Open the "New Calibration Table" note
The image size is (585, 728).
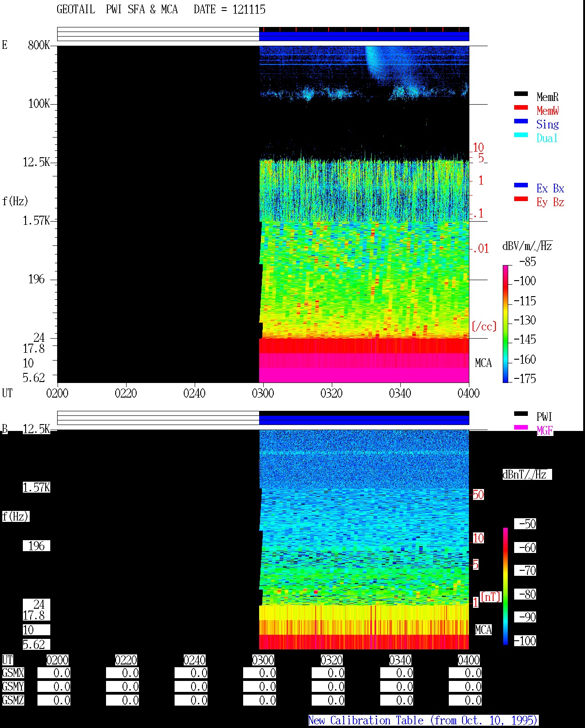coord(423,721)
